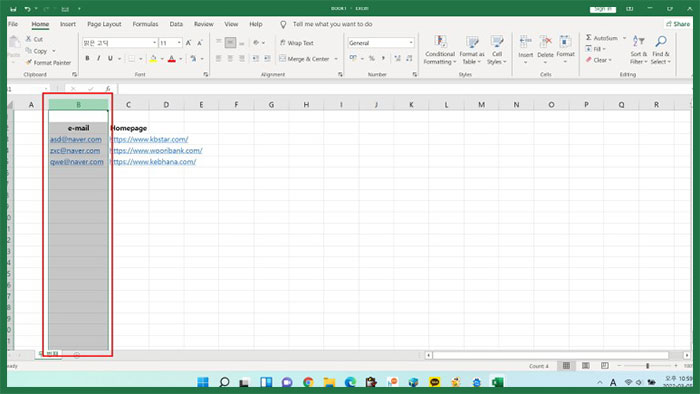Open Find & Select magnifier menu
This screenshot has height=394, width=700.
pos(661,50)
